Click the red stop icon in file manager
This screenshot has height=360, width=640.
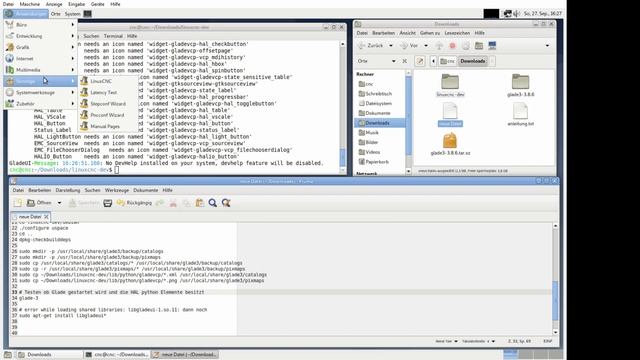coord(452,46)
